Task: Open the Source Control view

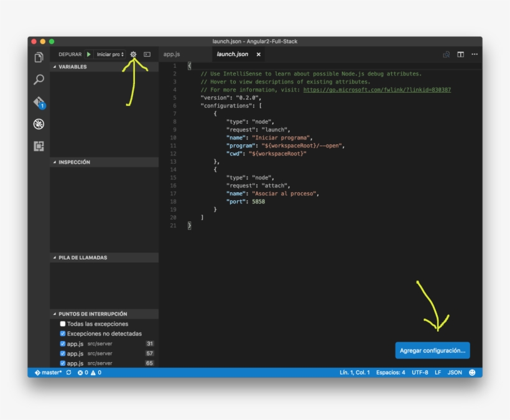Action: [39, 102]
